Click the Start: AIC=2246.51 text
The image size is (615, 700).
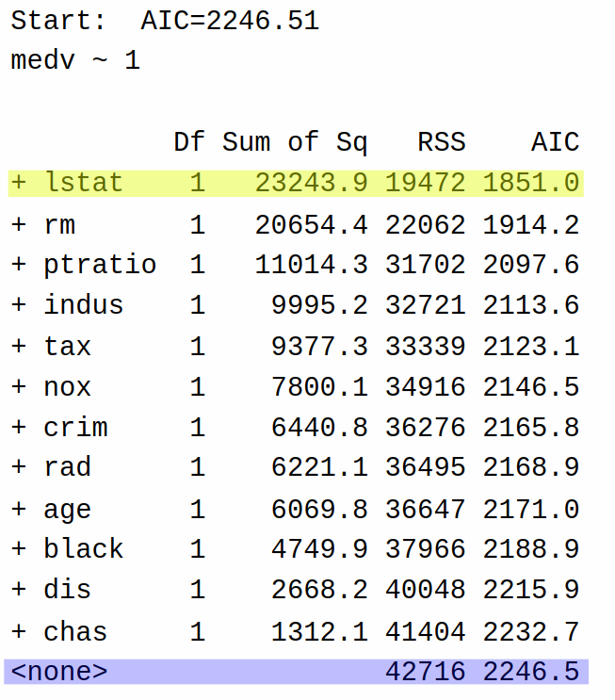(x=165, y=21)
